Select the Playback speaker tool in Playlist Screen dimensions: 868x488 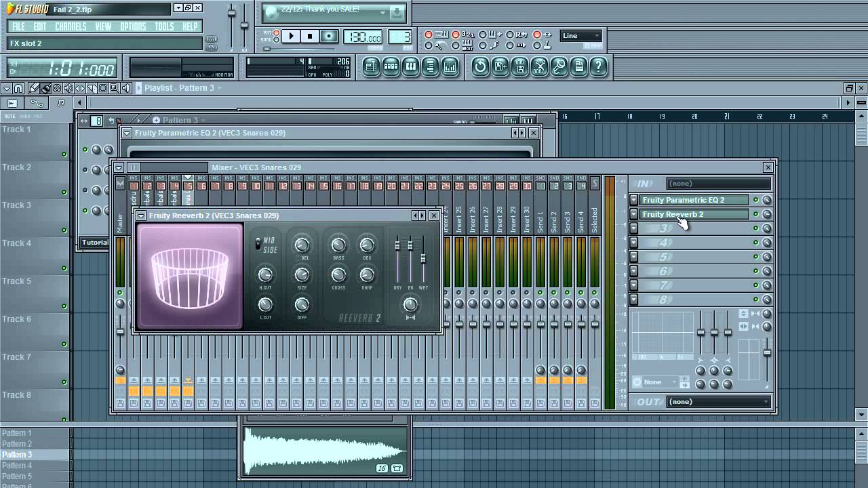(126, 88)
